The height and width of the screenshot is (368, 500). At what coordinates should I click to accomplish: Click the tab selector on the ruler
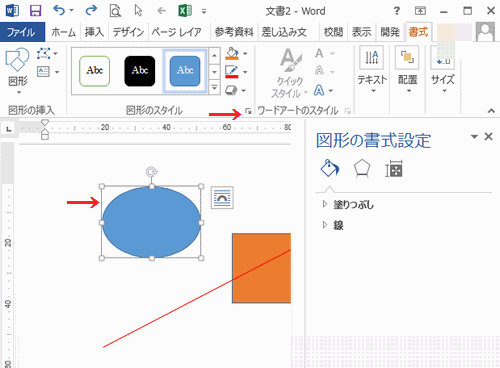tap(9, 128)
